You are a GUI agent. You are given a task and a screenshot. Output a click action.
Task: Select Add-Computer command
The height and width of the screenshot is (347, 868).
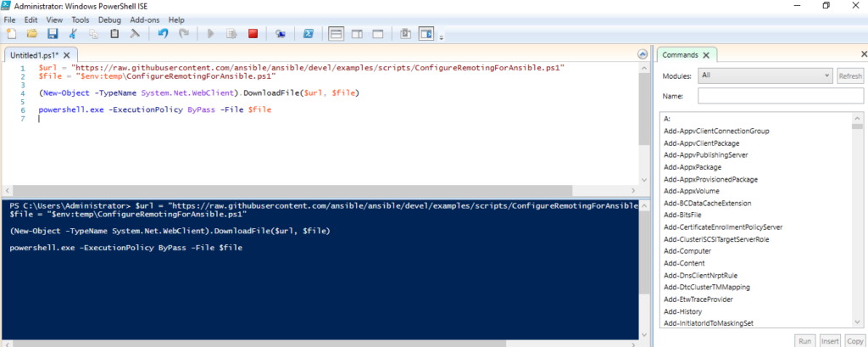(x=687, y=250)
